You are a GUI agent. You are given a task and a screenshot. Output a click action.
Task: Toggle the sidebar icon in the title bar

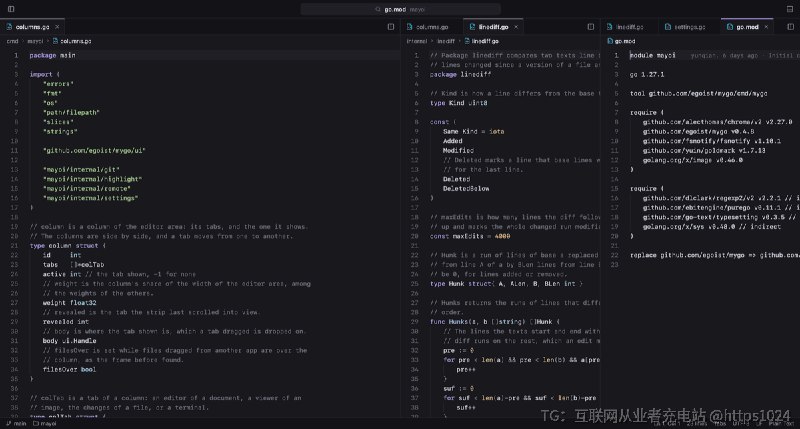coord(11,9)
